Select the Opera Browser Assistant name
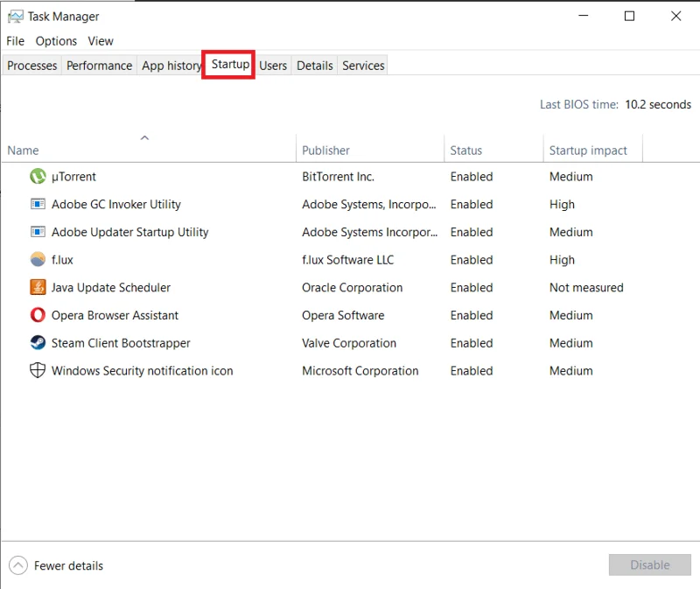This screenshot has width=700, height=589. pos(115,315)
